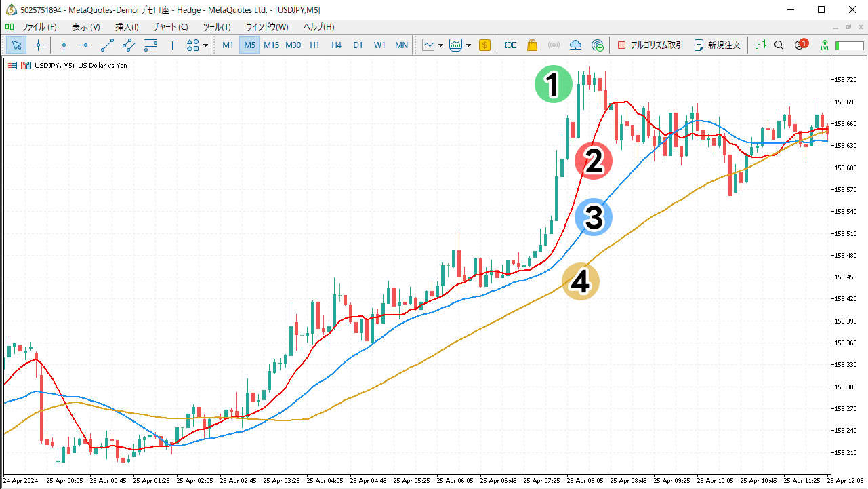This screenshot has width=868, height=489.
Task: Click the line chart type icon
Action: coord(428,45)
